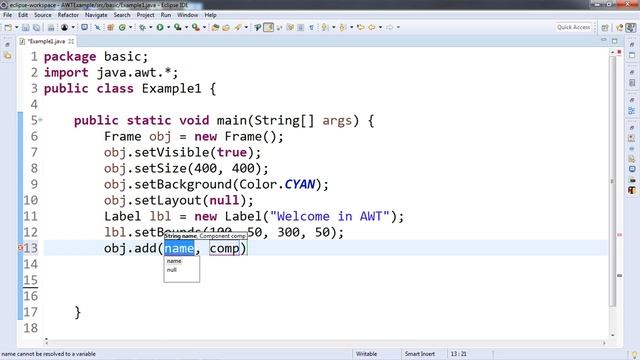Click the Open Task toolbar icon

coord(84,27)
